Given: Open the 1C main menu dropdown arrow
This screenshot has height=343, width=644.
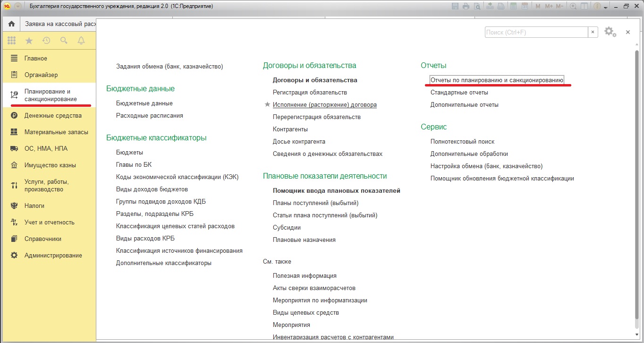Looking at the screenshot, I should click(x=18, y=6).
